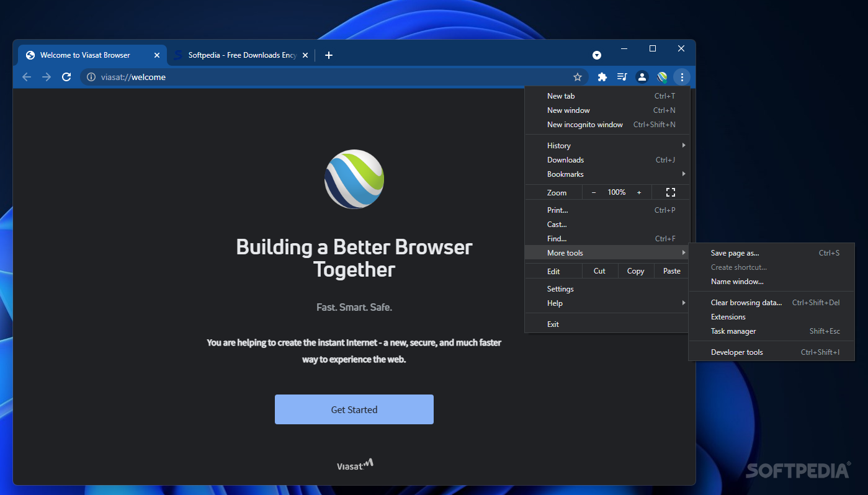This screenshot has height=495, width=868.
Task: Open Extensions from More tools submenu
Action: pyautogui.click(x=772, y=317)
